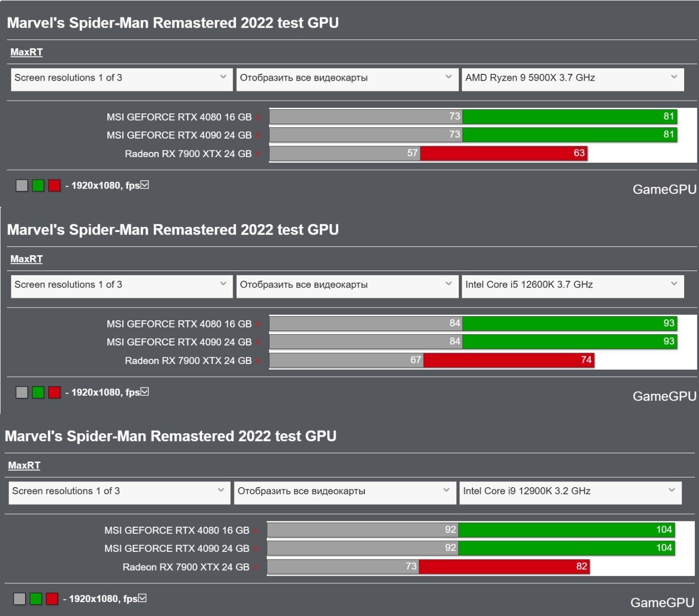699x616 pixels.
Task: Toggle 1920x1080 fps checkbox in Ryzen 9 5900X chart
Action: (x=145, y=185)
